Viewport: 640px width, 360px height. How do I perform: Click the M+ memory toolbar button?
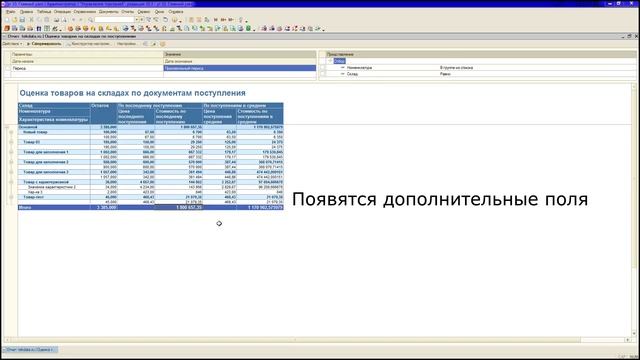pos(223,20)
